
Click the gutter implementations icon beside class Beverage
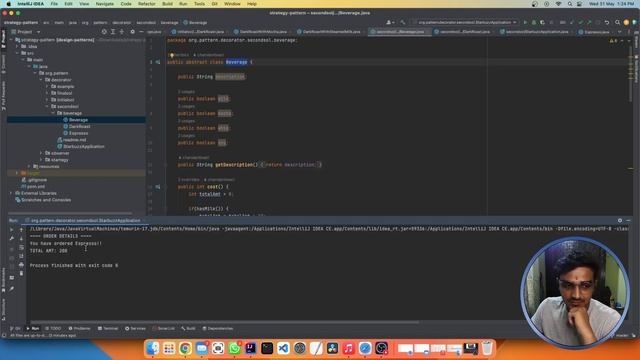[x=158, y=62]
